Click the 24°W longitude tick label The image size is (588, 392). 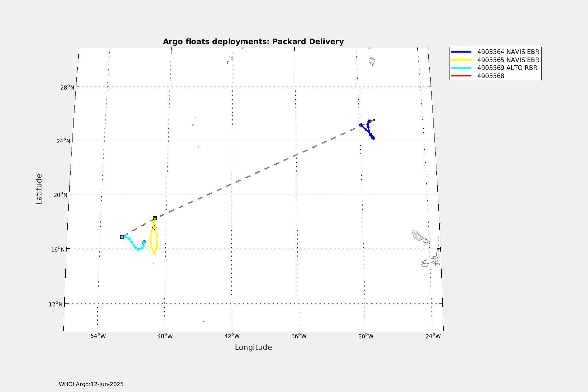[433, 336]
